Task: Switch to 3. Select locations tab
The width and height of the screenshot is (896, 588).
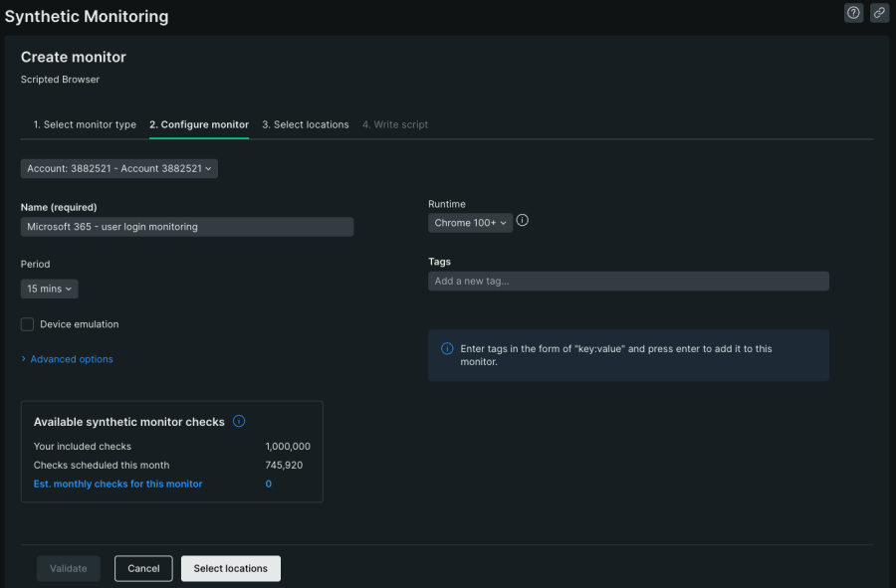Action: coord(306,124)
